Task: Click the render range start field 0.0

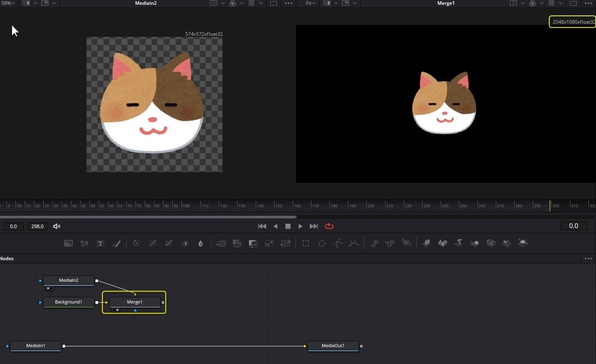Action: 13,226
